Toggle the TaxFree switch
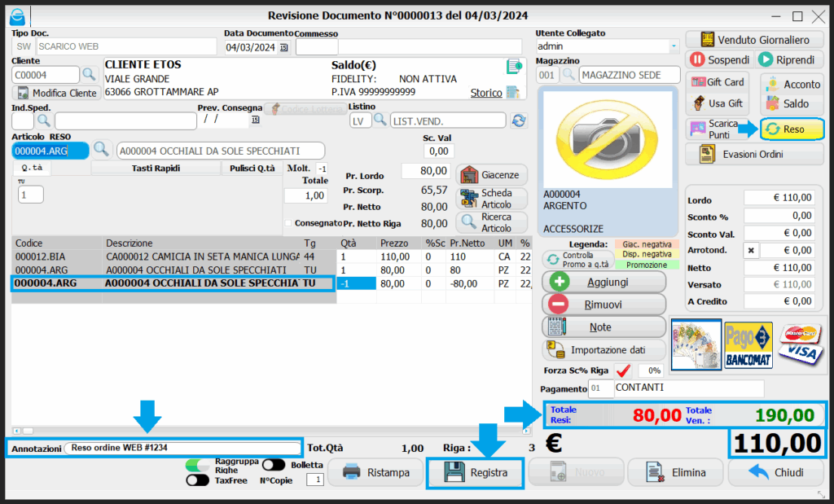 coord(198,480)
